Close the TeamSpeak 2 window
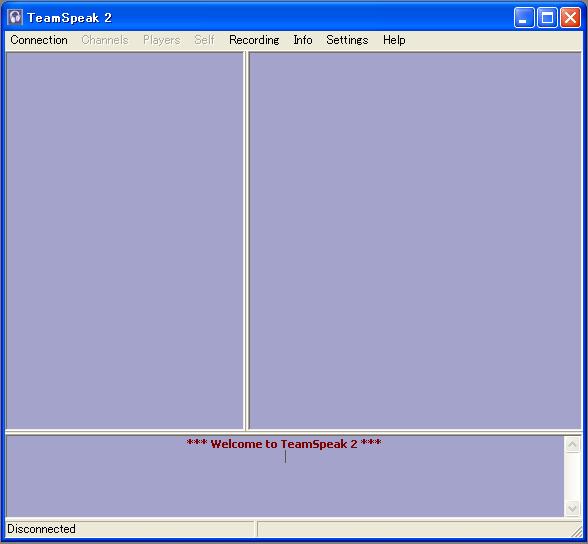The width and height of the screenshot is (588, 544). [x=570, y=18]
